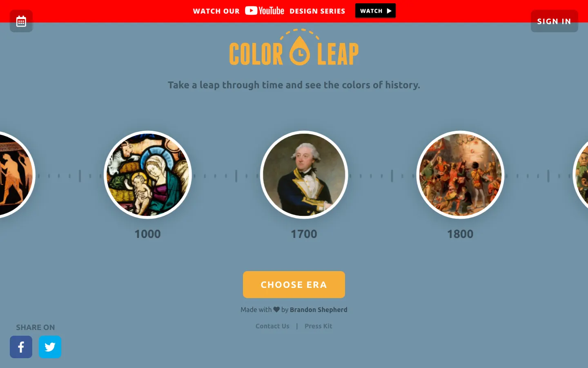Share on Facebook
Image resolution: width=588 pixels, height=368 pixels.
pos(21,347)
